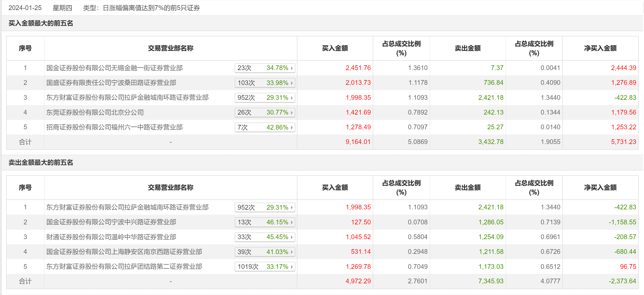Click buy amount 1,278.49
The width and height of the screenshot is (644, 295).
358,127
